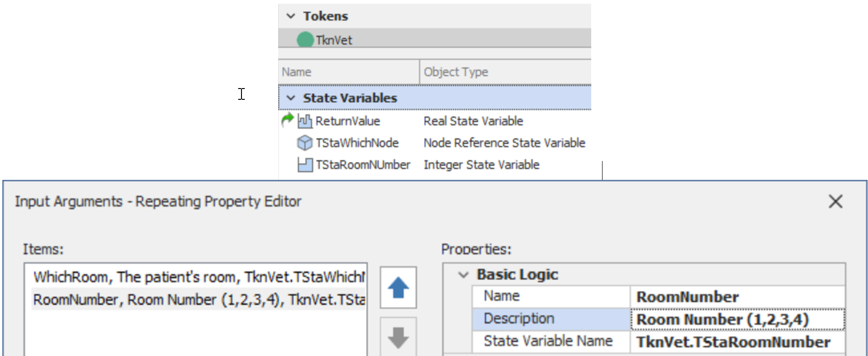Select the TStaRoomNUmber variable name
The width and height of the screenshot is (868, 356).
362,165
